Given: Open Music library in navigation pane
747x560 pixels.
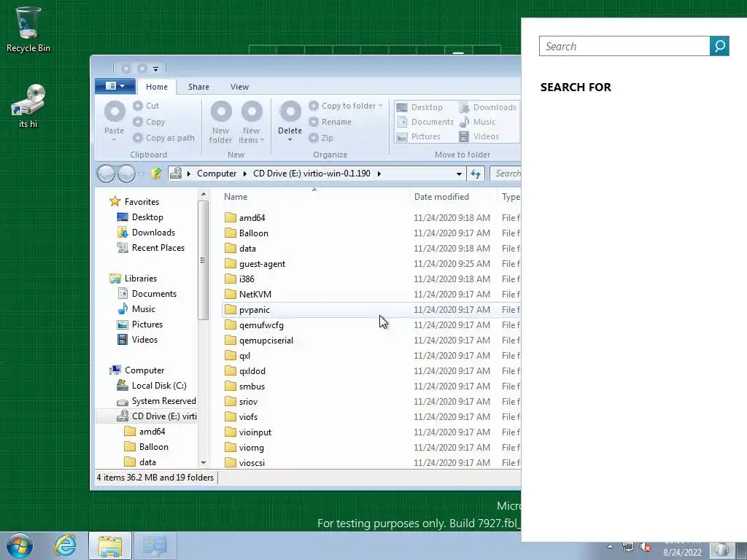Looking at the screenshot, I should click(x=136, y=309).
